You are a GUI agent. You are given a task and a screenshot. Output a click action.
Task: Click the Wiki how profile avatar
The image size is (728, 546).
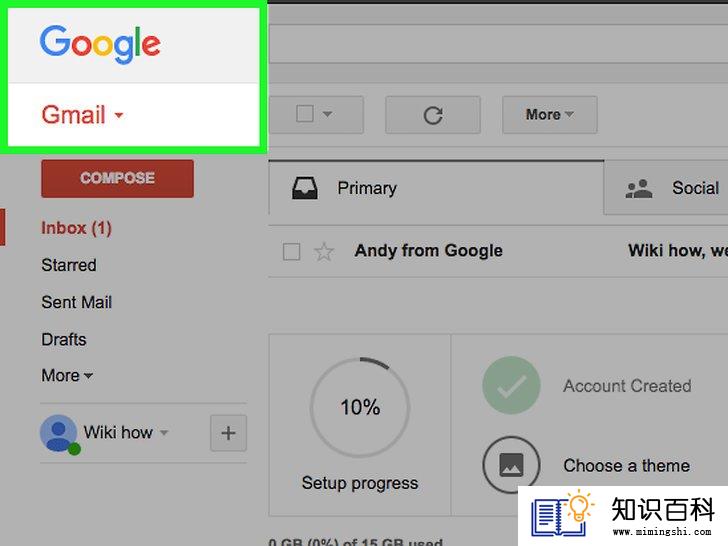pos(59,433)
